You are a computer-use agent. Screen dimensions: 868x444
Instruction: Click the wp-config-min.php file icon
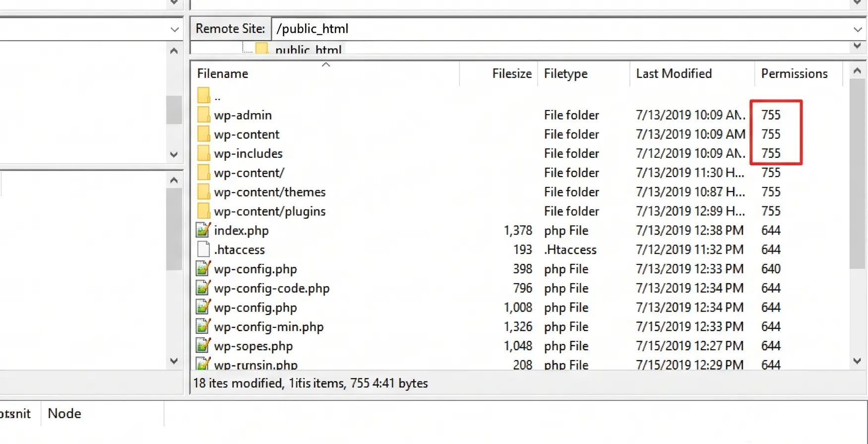[x=203, y=326]
